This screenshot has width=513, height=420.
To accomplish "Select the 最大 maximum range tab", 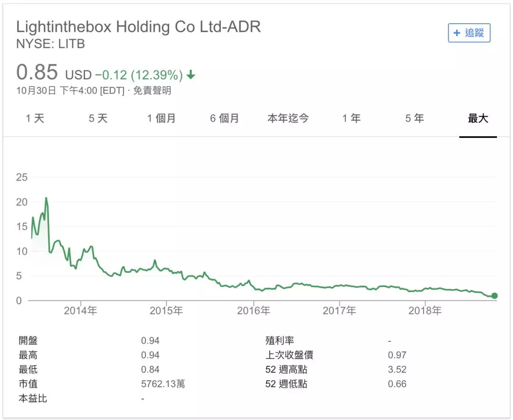I will click(x=478, y=118).
